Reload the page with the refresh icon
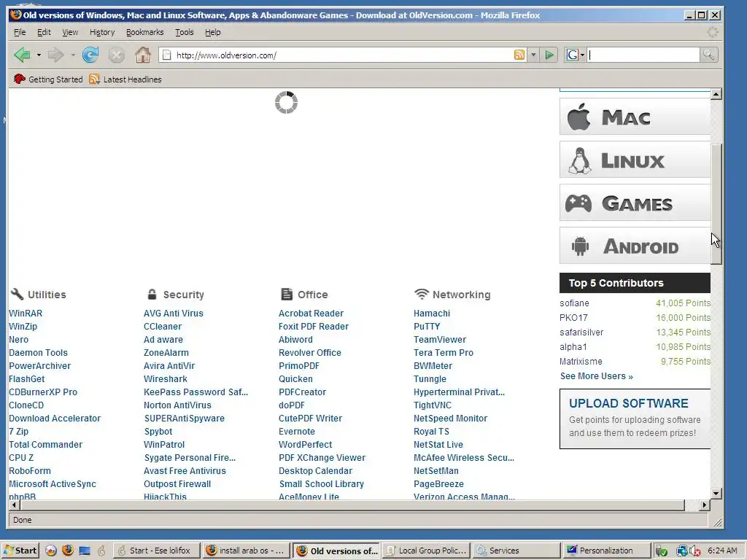Image resolution: width=747 pixels, height=560 pixels. [x=90, y=55]
